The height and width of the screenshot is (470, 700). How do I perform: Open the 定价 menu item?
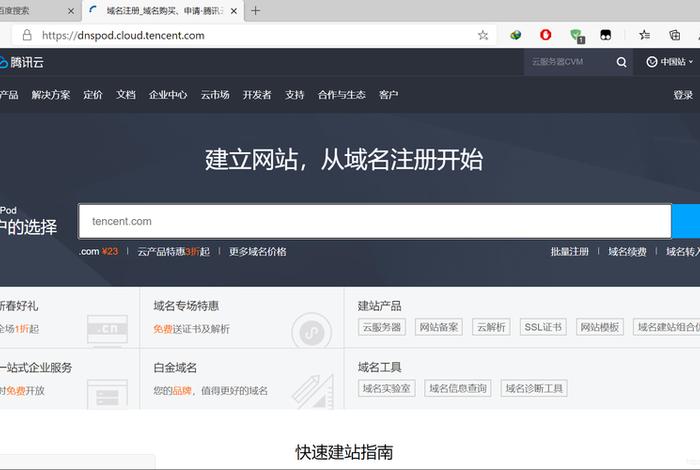pyautogui.click(x=92, y=95)
